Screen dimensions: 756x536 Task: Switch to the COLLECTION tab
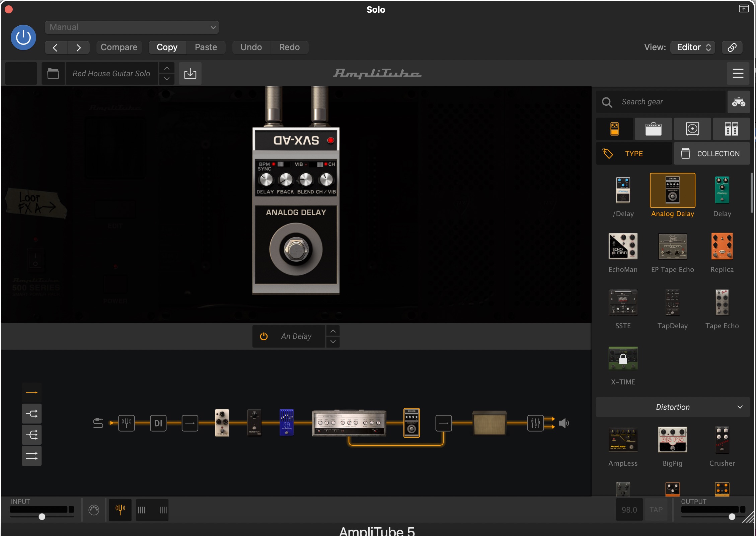tap(712, 154)
